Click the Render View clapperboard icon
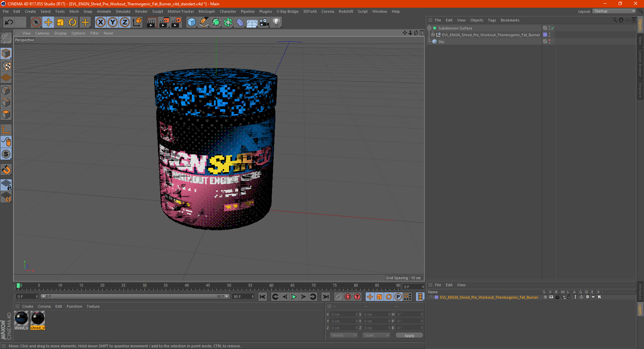 pyautogui.click(x=152, y=22)
